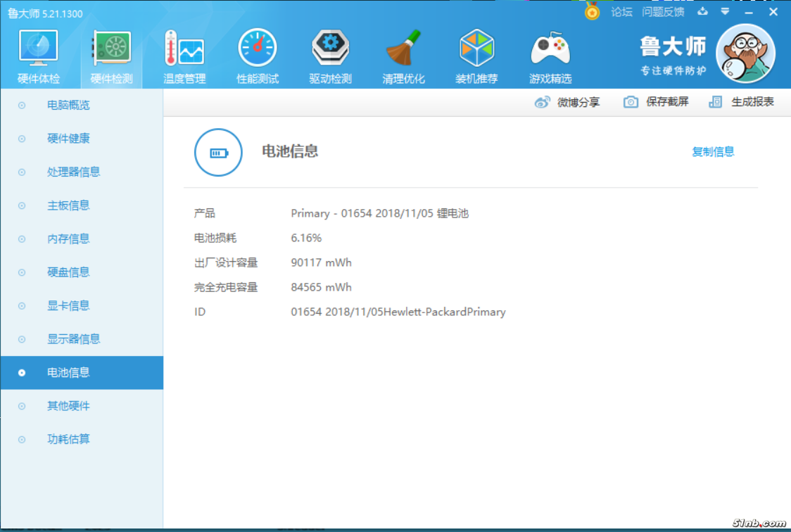Open the 游戏精选 gamepad icon

550,49
